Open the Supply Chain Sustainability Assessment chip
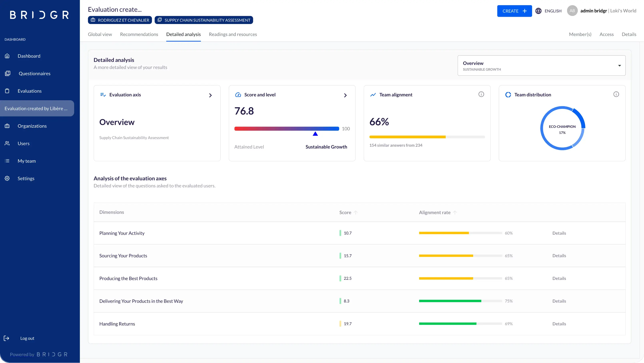 point(204,20)
